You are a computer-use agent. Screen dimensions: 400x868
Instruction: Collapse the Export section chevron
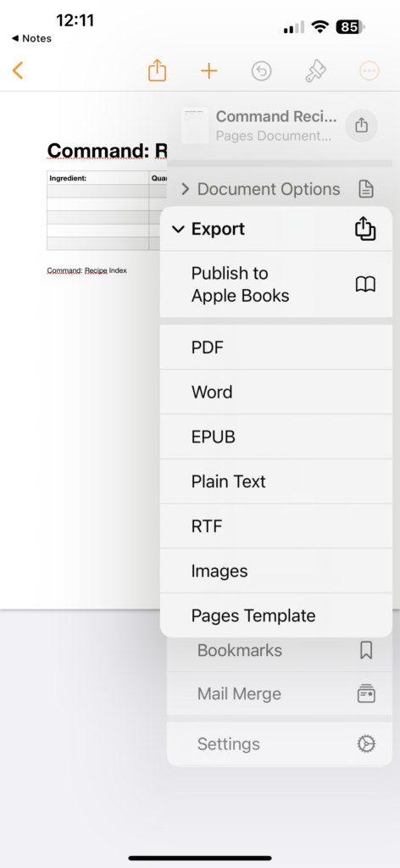coord(178,229)
